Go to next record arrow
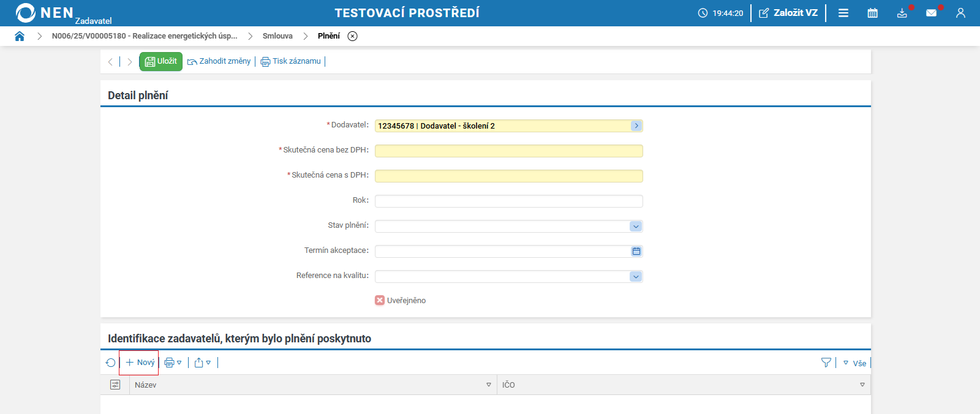Screen dimensions: 980x414 point(129,62)
